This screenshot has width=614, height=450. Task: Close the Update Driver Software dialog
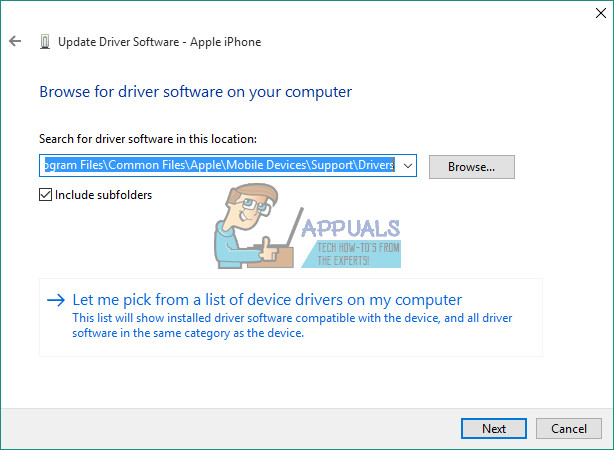pos(601,13)
